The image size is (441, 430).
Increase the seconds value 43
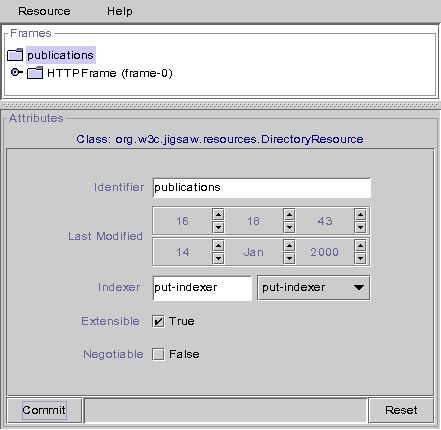[x=360, y=214]
